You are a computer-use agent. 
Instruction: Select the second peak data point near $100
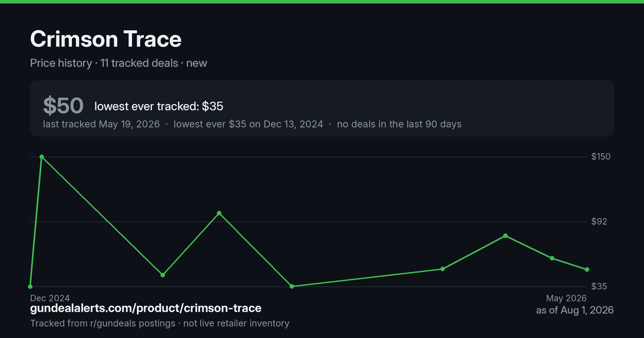click(x=219, y=213)
